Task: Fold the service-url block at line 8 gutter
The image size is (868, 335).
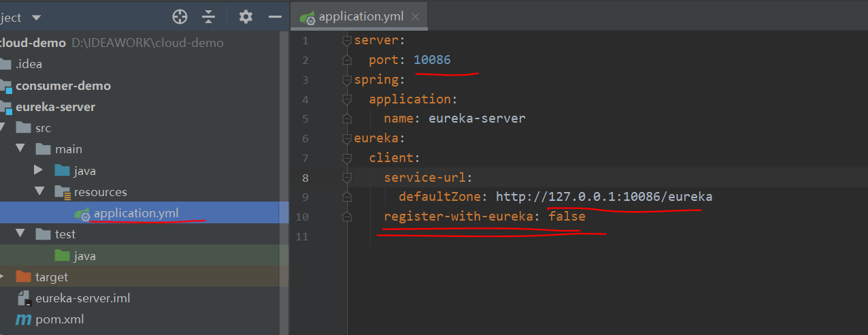Action: click(347, 178)
